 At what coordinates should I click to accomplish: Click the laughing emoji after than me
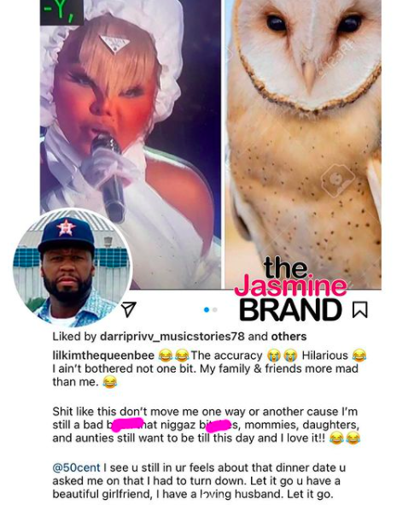coord(110,382)
